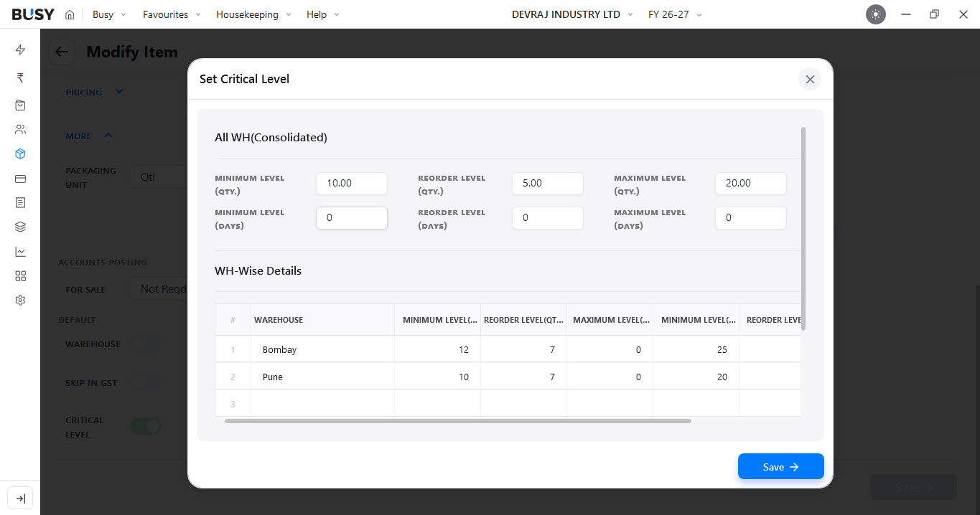The width and height of the screenshot is (980, 515).
Task: Click row number 2 in table
Action: (x=233, y=377)
